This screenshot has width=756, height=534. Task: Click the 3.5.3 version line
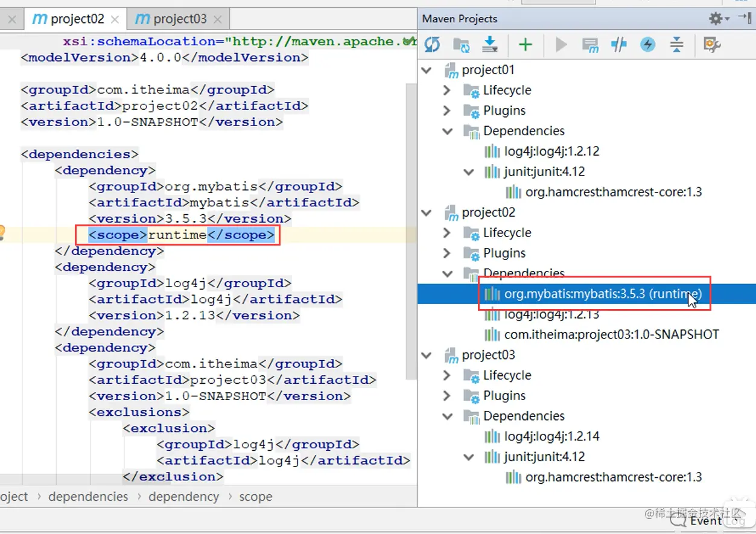[x=190, y=218]
